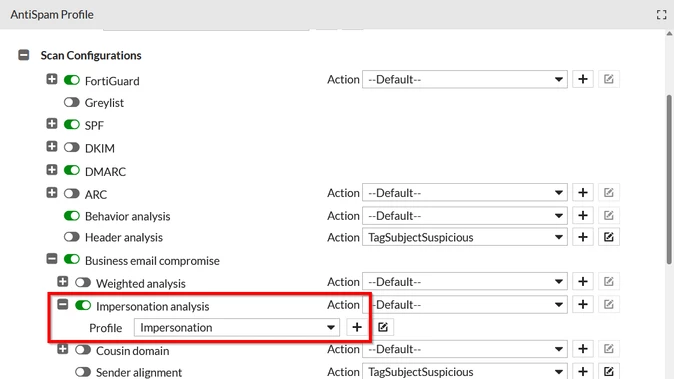This screenshot has width=674, height=379.
Task: Select the Greylist label
Action: [104, 103]
